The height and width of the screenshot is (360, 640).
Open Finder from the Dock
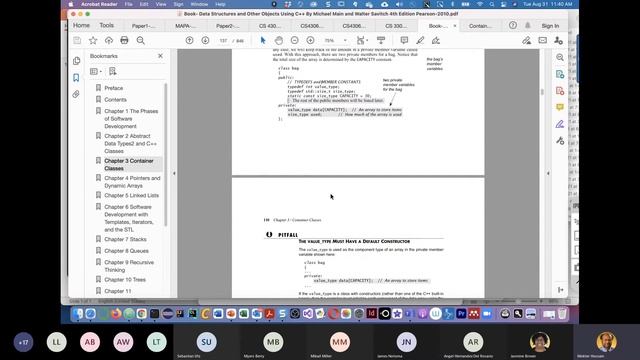click(x=78, y=313)
